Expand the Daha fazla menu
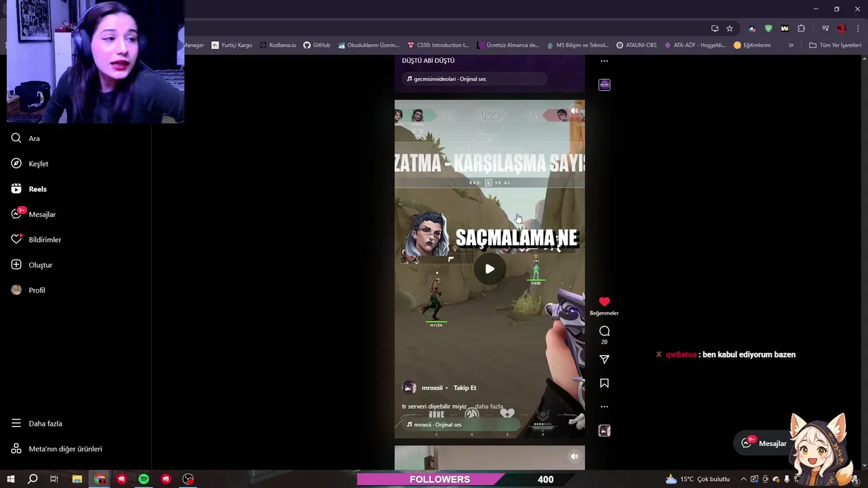This screenshot has height=488, width=868. tap(37, 424)
